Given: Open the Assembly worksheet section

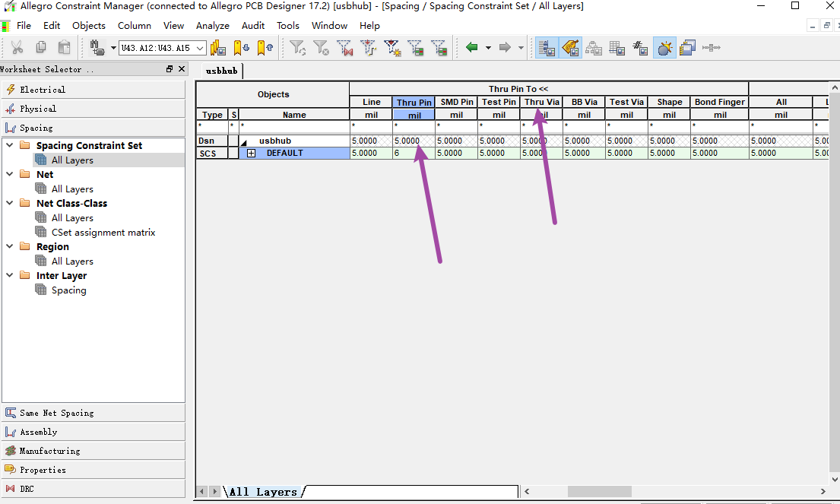Looking at the screenshot, I should (x=94, y=432).
